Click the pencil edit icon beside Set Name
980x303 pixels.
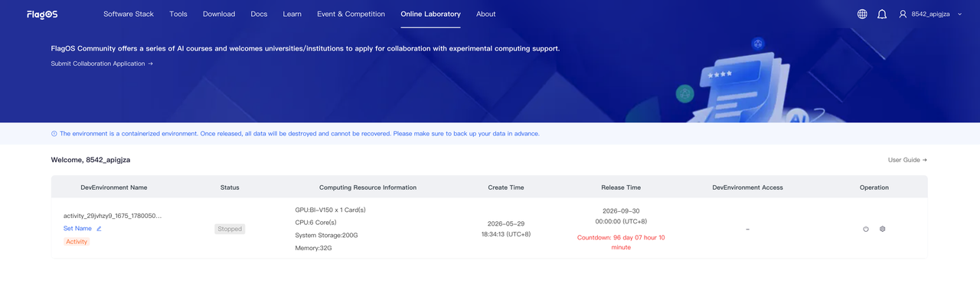point(99,228)
